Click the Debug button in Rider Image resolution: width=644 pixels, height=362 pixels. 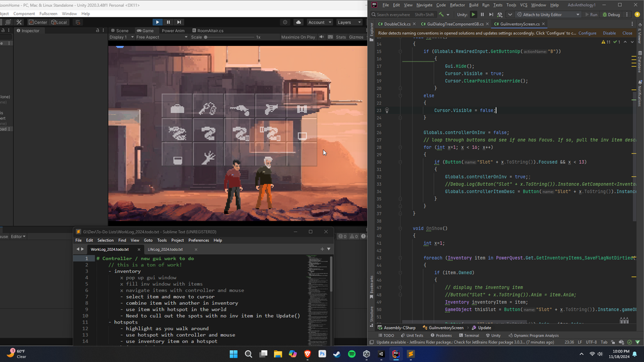coord(611,15)
